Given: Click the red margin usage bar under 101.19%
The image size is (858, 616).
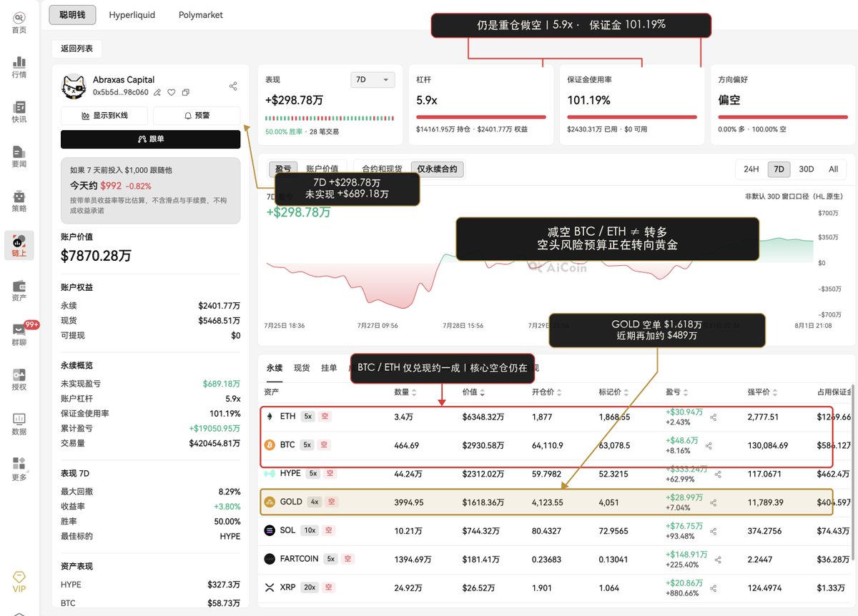Looking at the screenshot, I should 632,117.
